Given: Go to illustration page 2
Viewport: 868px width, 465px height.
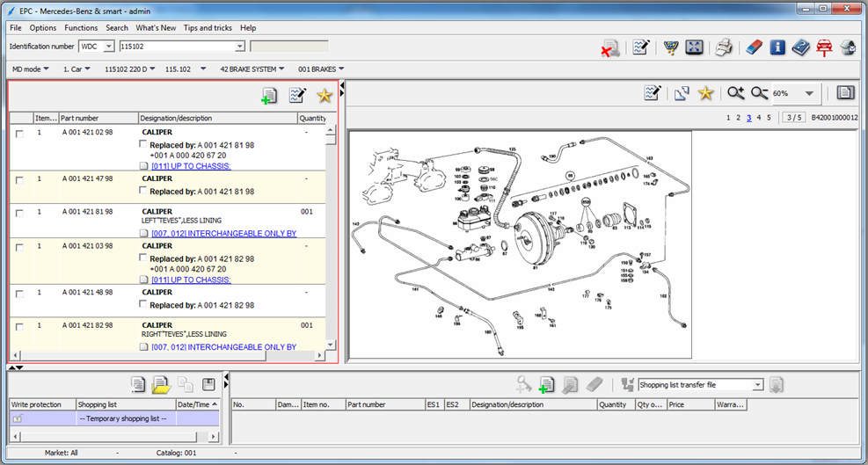Looking at the screenshot, I should point(739,118).
